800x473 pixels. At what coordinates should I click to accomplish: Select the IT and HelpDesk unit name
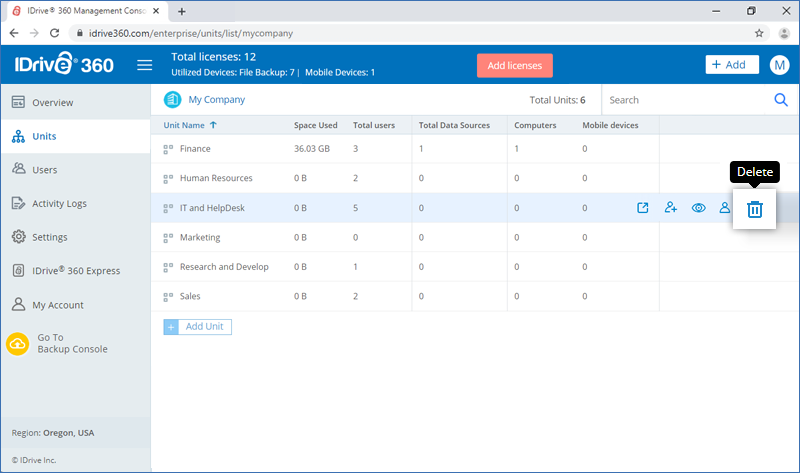click(x=212, y=208)
